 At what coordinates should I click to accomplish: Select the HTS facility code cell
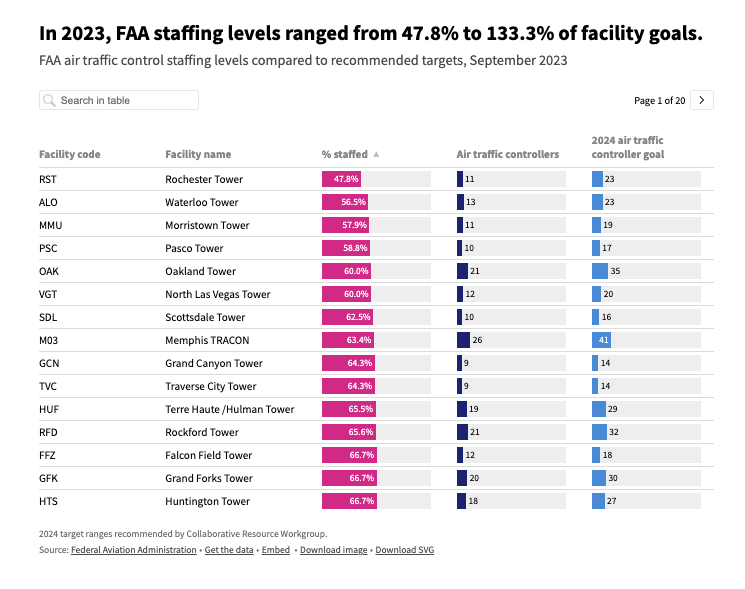50,501
